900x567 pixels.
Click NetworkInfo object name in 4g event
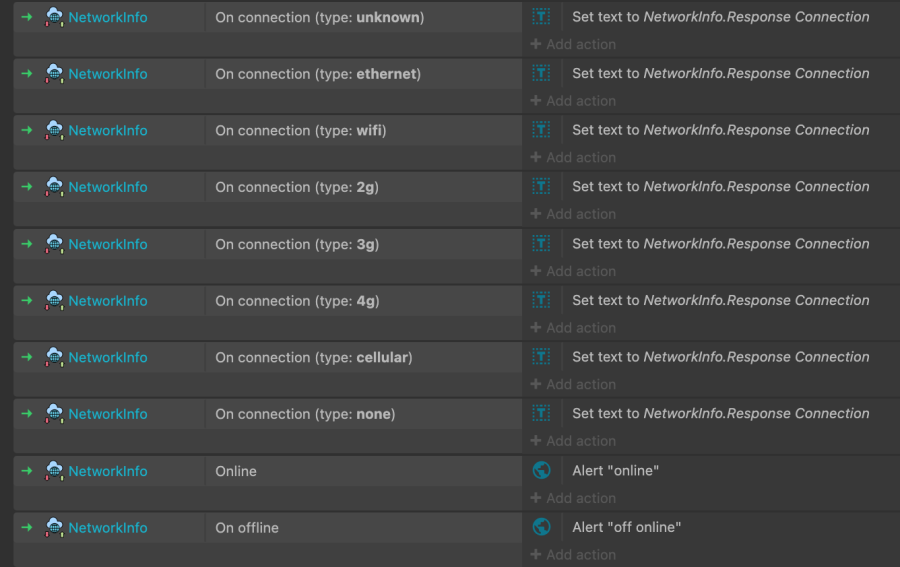(108, 301)
